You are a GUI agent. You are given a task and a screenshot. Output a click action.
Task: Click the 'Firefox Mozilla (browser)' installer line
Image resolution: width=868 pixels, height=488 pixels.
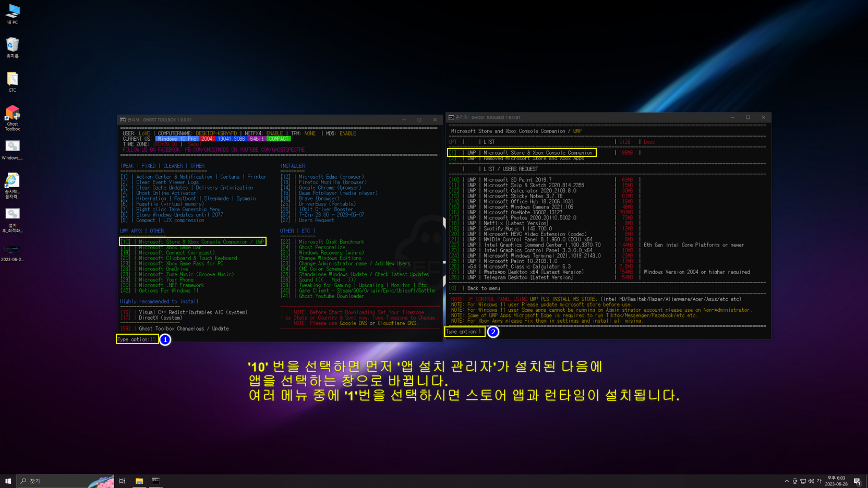[x=323, y=182]
